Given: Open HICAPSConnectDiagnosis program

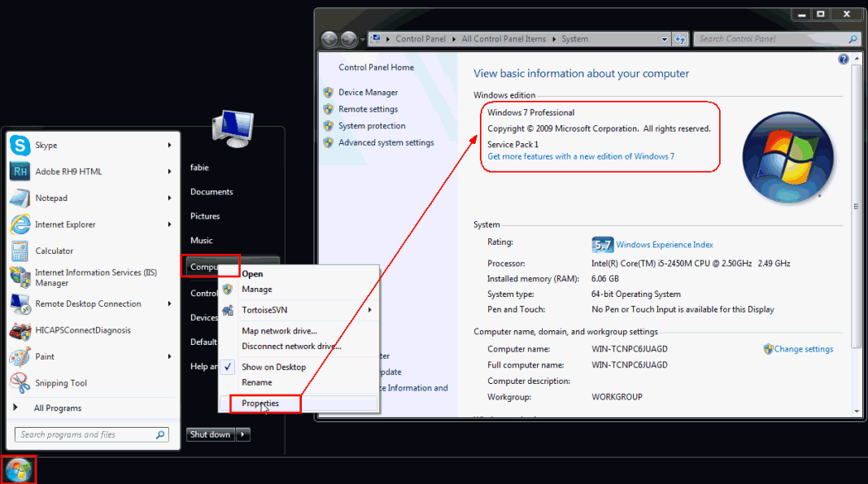Looking at the screenshot, I should click(82, 330).
